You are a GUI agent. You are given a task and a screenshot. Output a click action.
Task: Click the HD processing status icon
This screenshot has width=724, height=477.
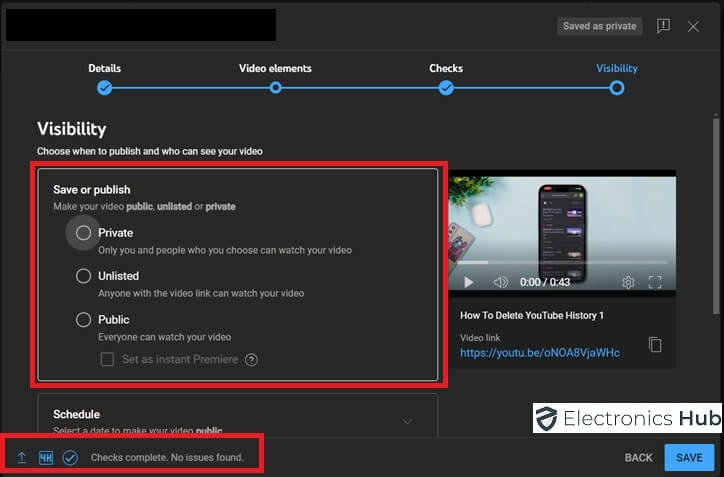tap(46, 458)
